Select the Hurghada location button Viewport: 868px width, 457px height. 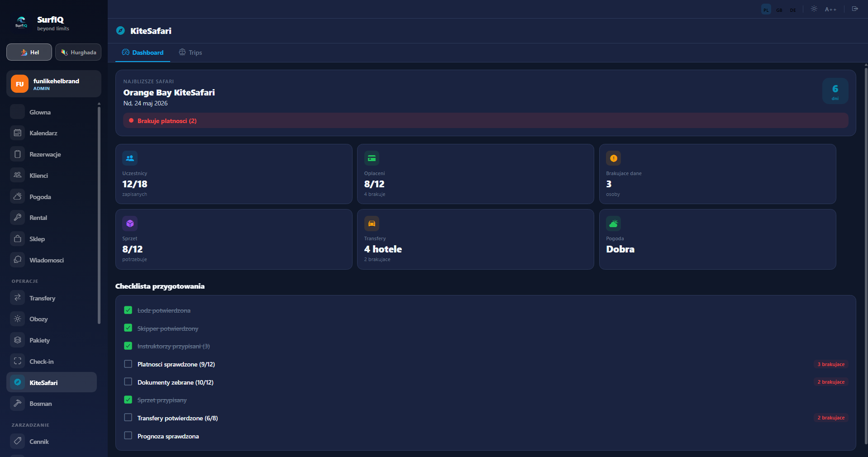coord(78,52)
